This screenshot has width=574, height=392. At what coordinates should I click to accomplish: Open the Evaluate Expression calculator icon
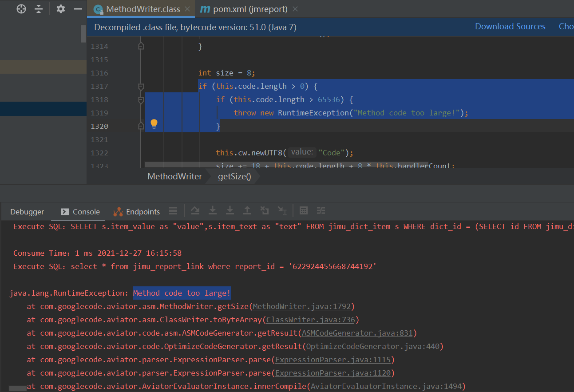pos(304,210)
